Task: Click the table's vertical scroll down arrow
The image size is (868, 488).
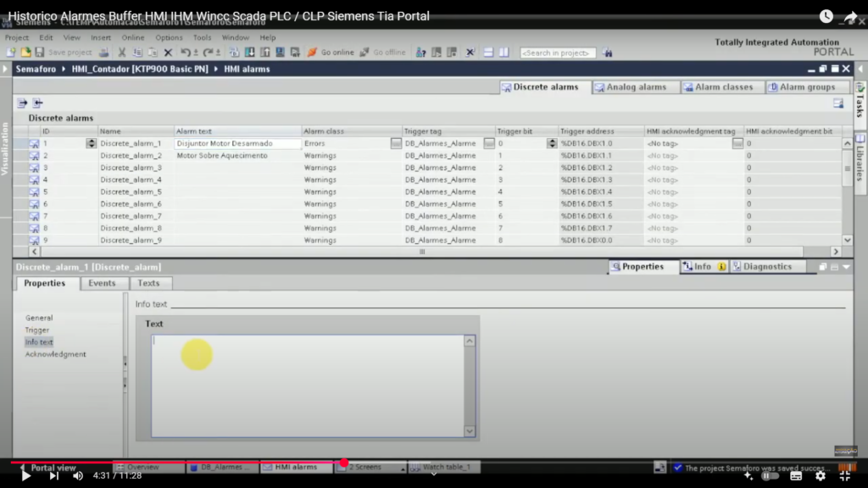Action: click(x=848, y=240)
